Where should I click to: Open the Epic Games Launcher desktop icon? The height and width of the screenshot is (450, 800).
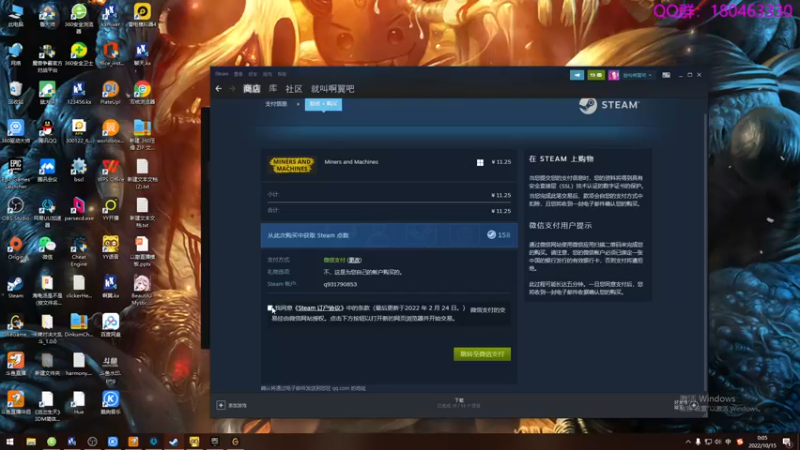(x=15, y=173)
